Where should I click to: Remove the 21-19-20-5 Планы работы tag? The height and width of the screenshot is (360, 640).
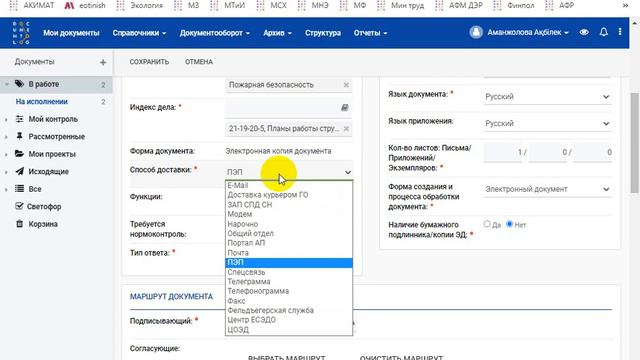(x=346, y=129)
